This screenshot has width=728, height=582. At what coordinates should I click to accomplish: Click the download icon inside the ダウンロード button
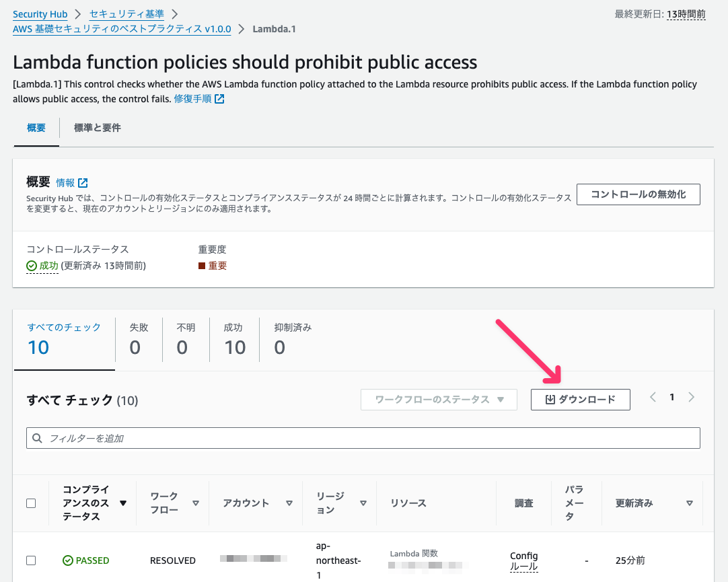[x=551, y=399]
